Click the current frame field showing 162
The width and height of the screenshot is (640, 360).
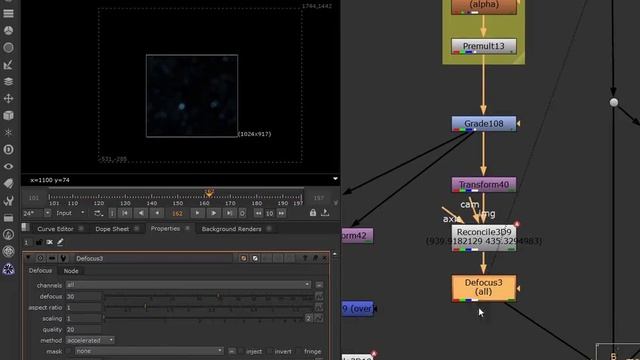click(x=177, y=213)
